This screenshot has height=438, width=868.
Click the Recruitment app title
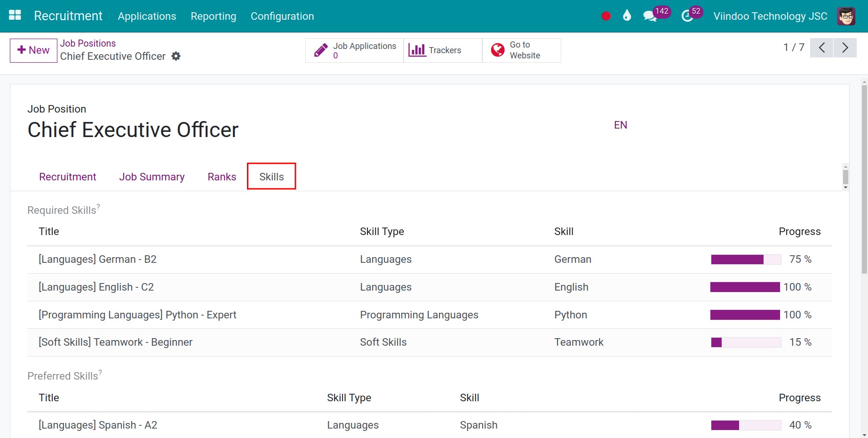pyautogui.click(x=68, y=16)
